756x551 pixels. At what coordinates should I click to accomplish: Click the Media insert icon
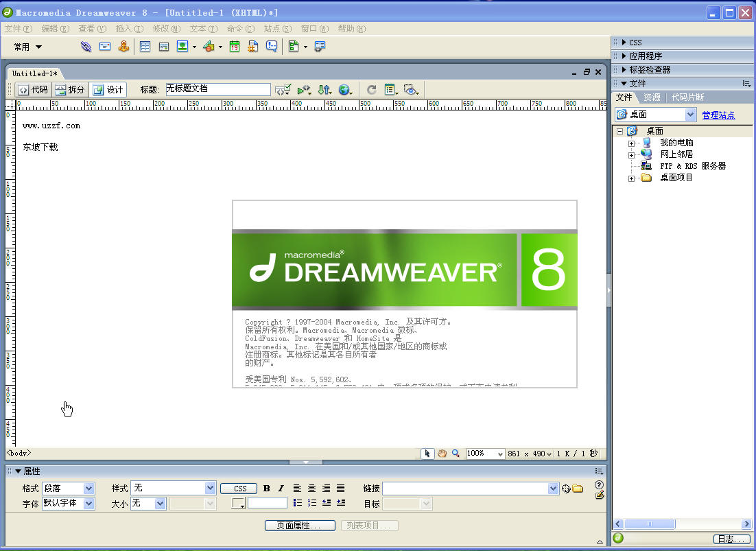pos(209,47)
